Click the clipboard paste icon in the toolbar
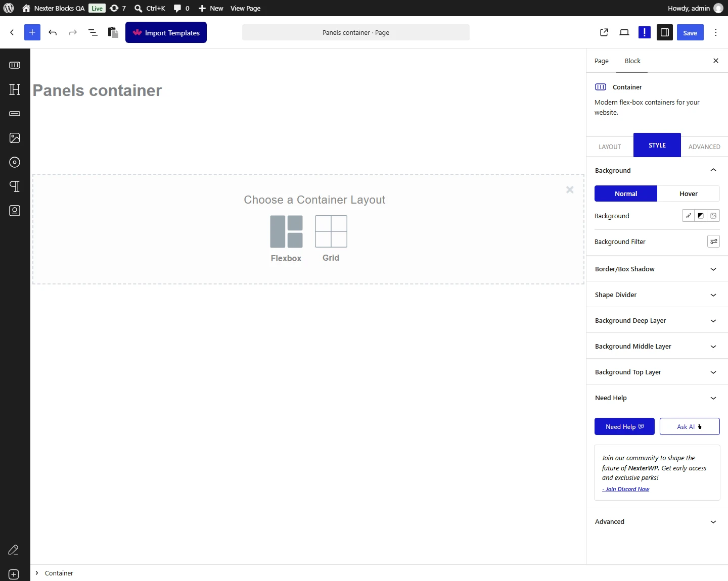728x581 pixels. tap(113, 32)
